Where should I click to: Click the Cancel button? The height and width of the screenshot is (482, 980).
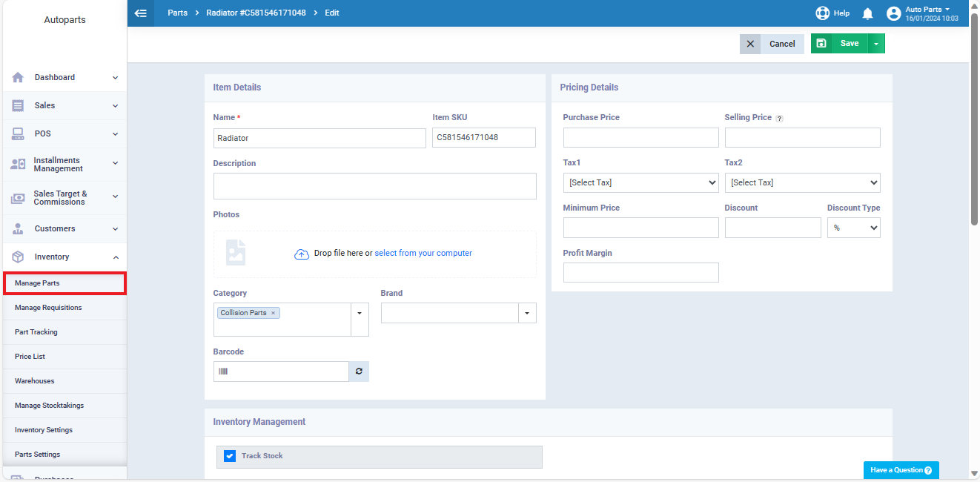point(772,44)
